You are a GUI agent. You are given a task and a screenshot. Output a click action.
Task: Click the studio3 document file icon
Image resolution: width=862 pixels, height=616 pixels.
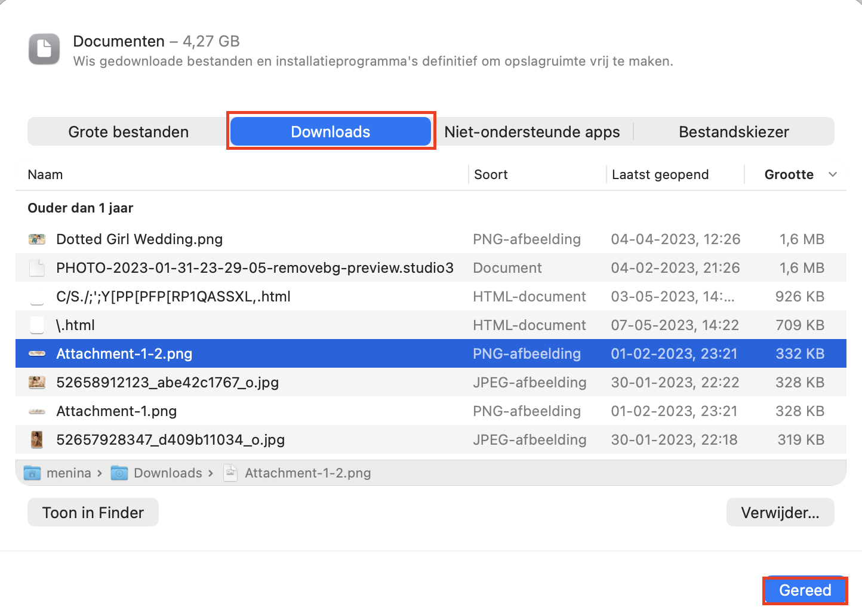point(36,267)
